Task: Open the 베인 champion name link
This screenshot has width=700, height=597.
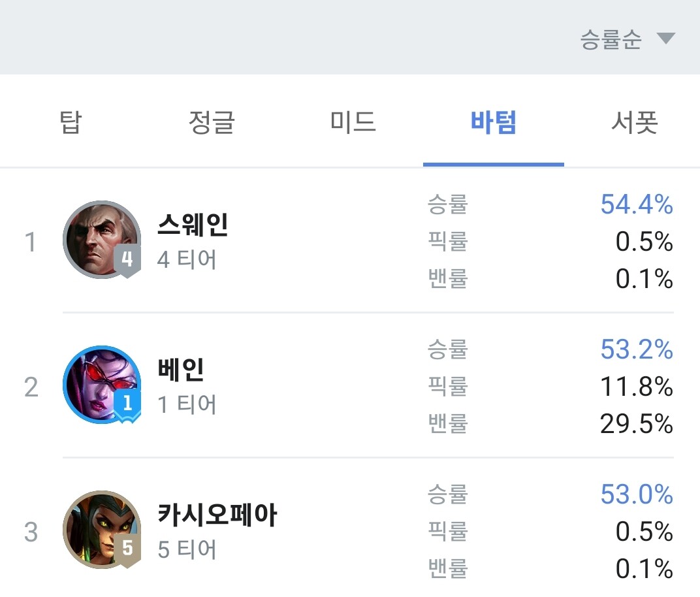Action: 181,369
